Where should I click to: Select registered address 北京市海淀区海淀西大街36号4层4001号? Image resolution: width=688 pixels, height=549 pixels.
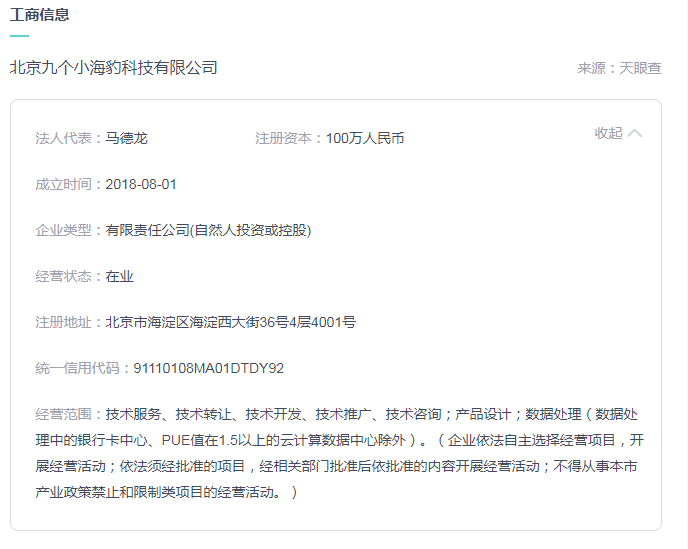click(231, 322)
